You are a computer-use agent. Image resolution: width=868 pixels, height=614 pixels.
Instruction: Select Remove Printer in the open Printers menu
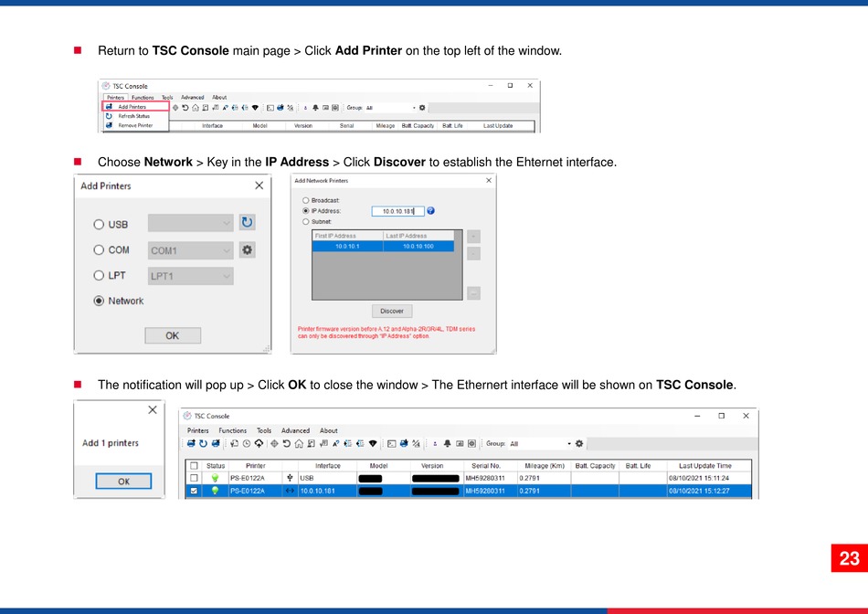click(135, 126)
